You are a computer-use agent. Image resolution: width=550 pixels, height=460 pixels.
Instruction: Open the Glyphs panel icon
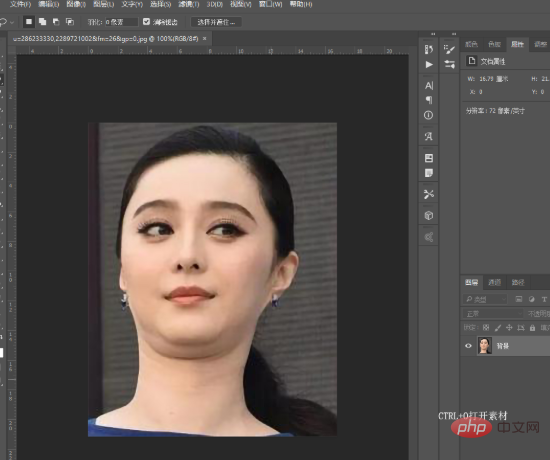coord(429,136)
